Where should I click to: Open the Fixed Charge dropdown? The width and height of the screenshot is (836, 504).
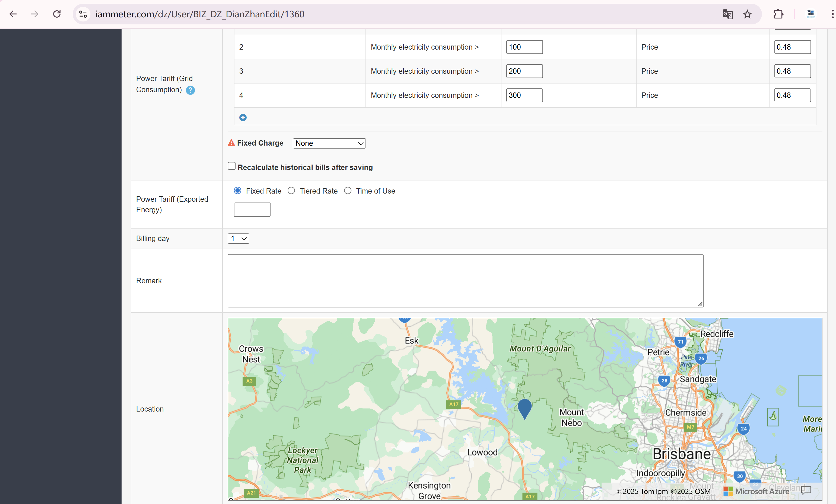pyautogui.click(x=329, y=143)
